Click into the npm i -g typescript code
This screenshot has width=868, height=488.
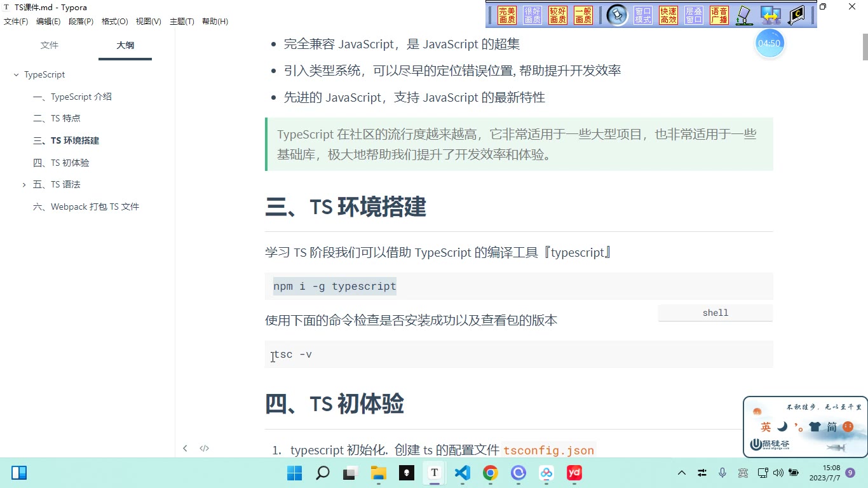click(x=335, y=287)
